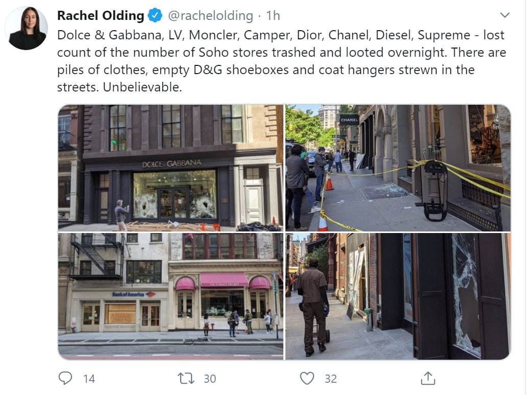Open the shattered glass door photo
Image resolution: width=532 pixels, height=395 pixels.
(398, 296)
